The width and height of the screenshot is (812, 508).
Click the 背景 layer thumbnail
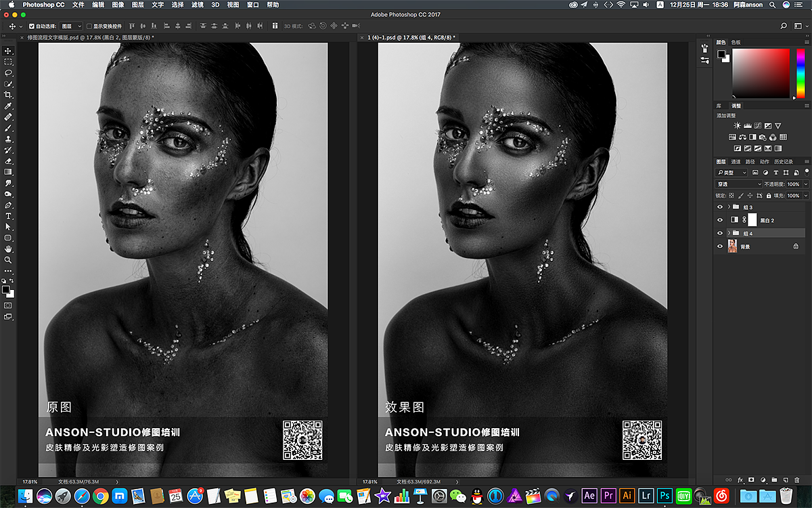click(x=733, y=246)
